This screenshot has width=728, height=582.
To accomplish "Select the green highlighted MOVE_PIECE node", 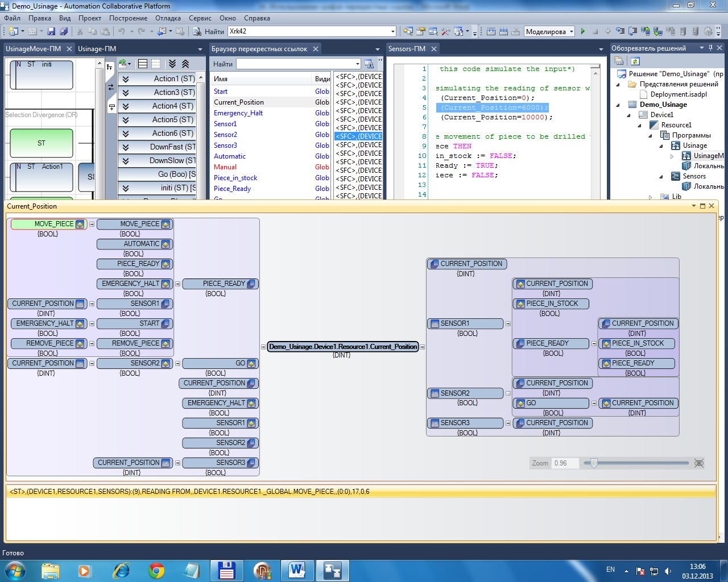I will click(x=48, y=224).
